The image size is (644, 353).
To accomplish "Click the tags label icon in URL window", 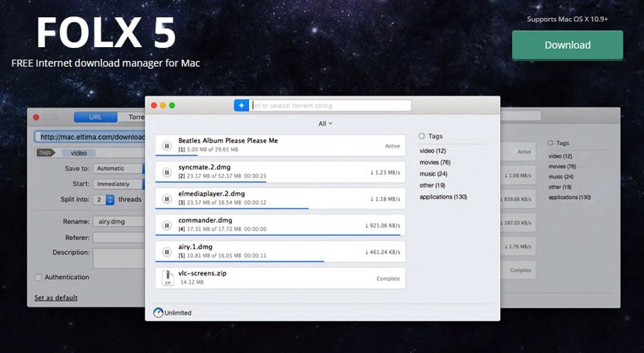I will (x=46, y=153).
